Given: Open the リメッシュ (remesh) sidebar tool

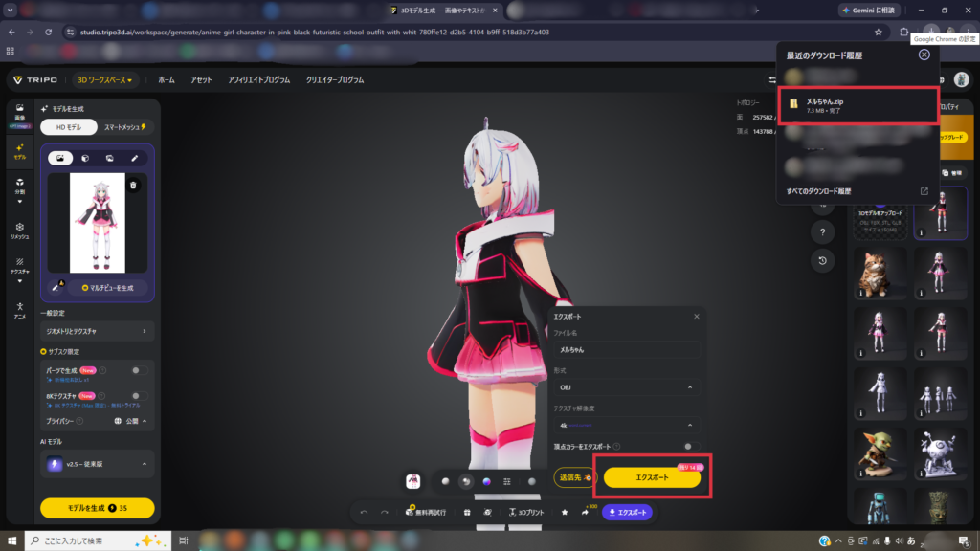Looking at the screenshot, I should coord(20,231).
